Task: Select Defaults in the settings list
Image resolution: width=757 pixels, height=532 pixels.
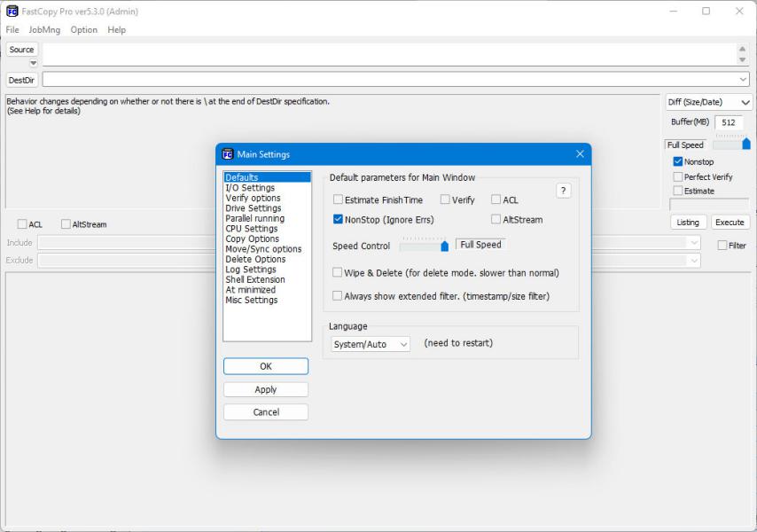Action: [x=267, y=177]
